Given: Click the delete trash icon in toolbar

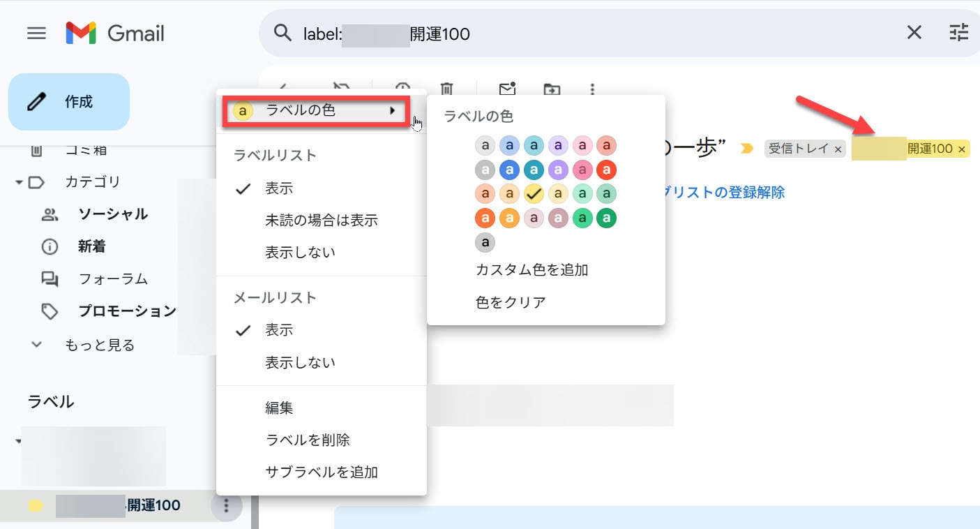Looking at the screenshot, I should pos(447,89).
